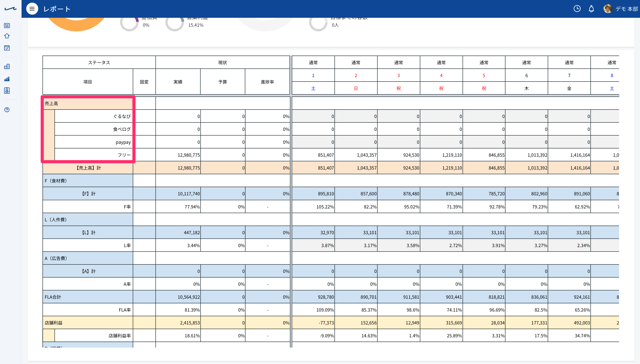Open the help question mark icon
The width and height of the screenshot is (640, 364).
[7, 110]
